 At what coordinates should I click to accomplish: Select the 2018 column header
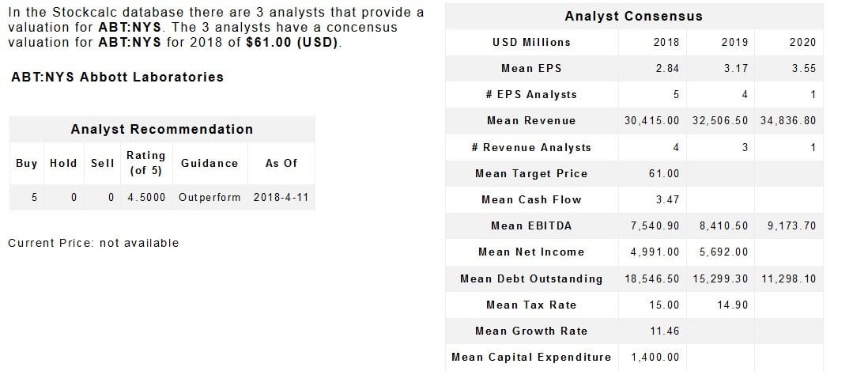(x=666, y=42)
